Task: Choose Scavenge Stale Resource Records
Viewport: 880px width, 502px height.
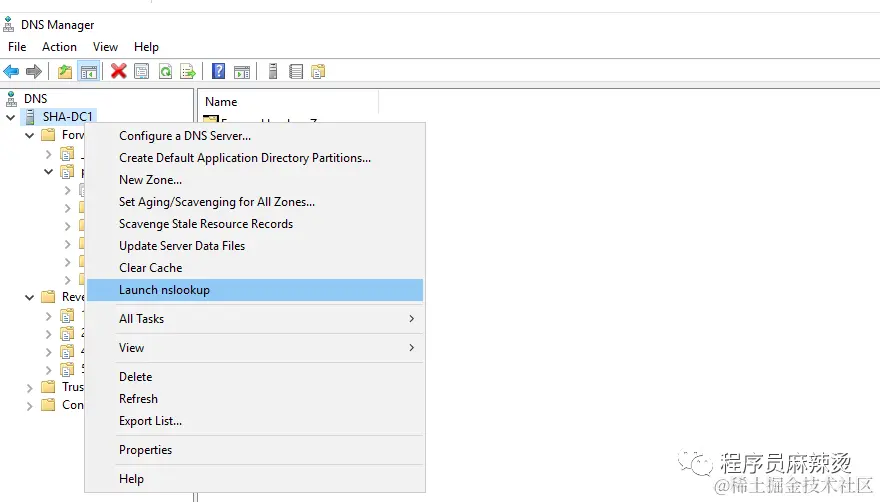Action: (x=255, y=223)
